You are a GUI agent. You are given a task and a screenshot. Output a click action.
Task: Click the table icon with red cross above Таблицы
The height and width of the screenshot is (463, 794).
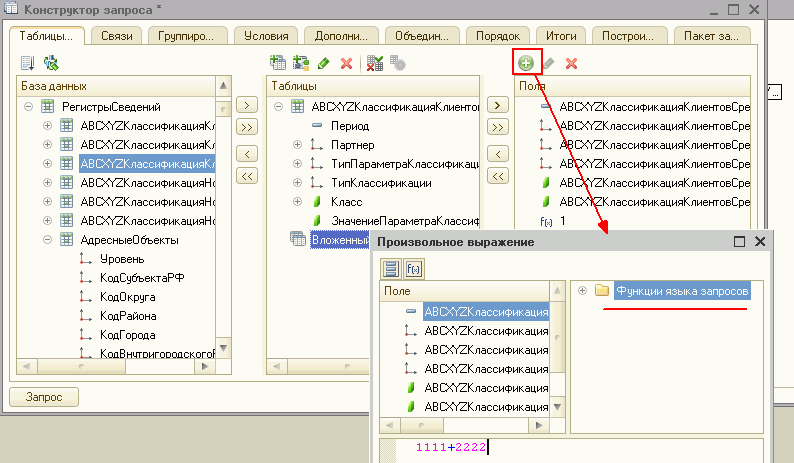(x=375, y=63)
